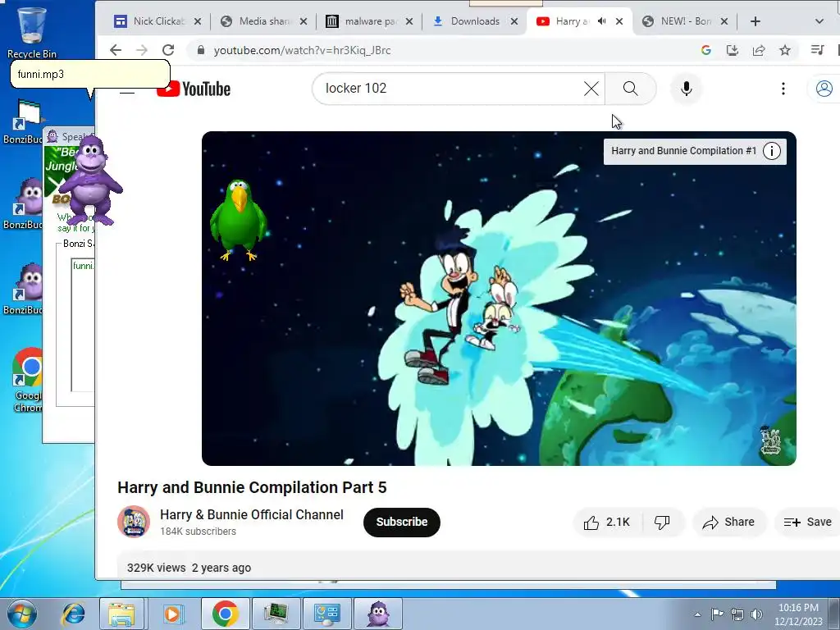Open Windows Media Player from taskbar
This screenshot has height=630, width=840.
172,614
